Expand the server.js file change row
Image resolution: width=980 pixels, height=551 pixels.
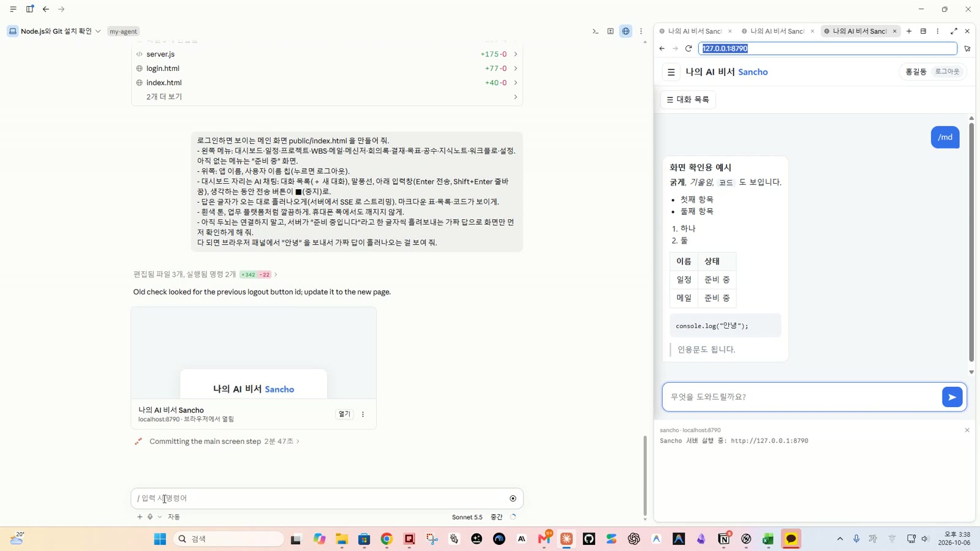(x=327, y=54)
